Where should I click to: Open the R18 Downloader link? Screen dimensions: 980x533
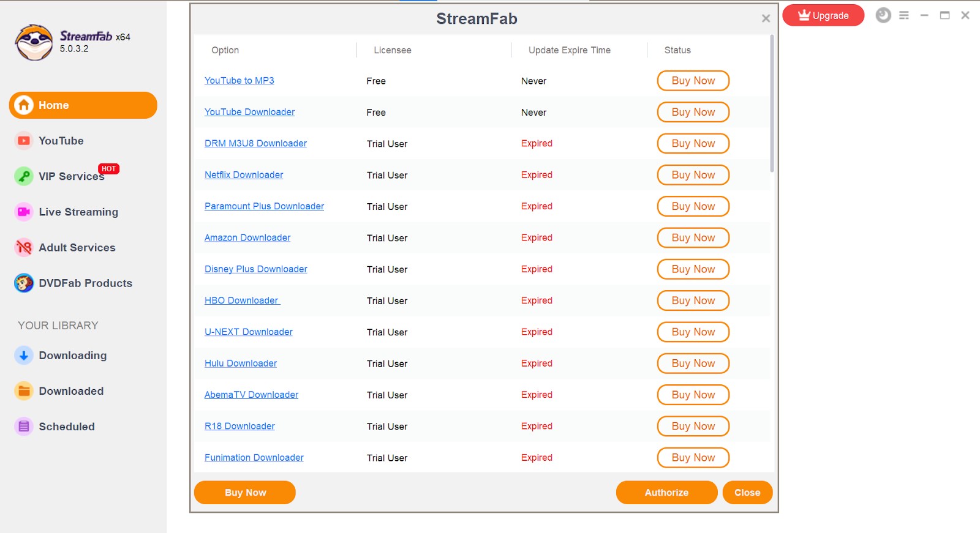point(239,426)
